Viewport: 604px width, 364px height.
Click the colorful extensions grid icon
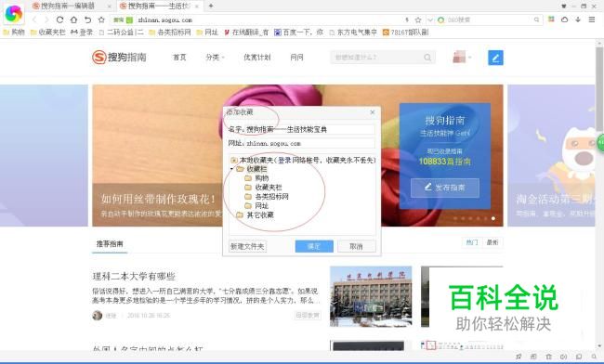click(551, 19)
